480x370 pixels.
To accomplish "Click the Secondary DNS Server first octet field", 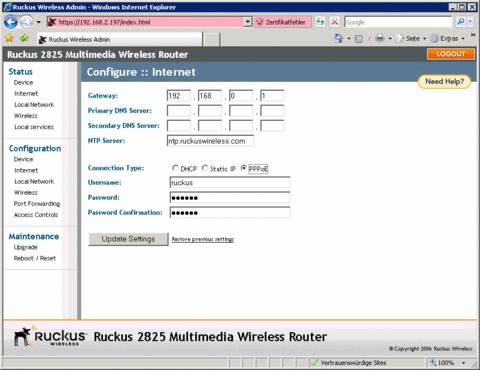I will [x=179, y=126].
